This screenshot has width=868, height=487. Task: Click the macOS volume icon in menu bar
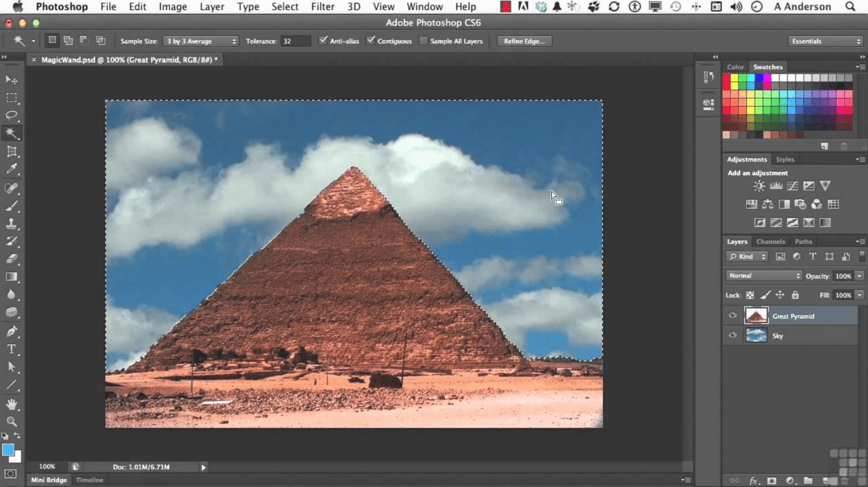pyautogui.click(x=736, y=7)
